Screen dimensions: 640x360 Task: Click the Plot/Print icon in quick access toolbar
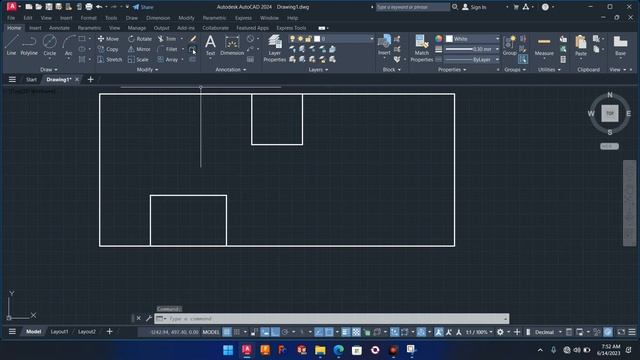click(x=89, y=7)
